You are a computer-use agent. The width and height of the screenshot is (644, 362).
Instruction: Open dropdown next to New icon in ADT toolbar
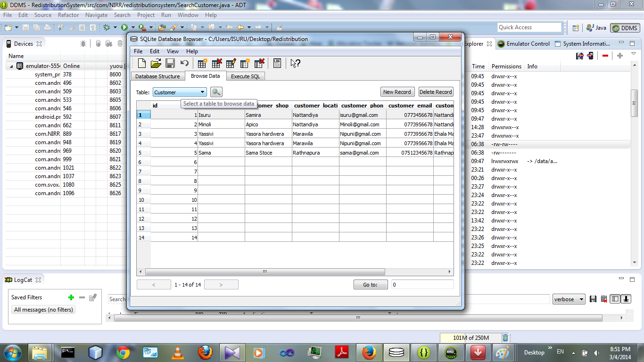(x=17, y=28)
